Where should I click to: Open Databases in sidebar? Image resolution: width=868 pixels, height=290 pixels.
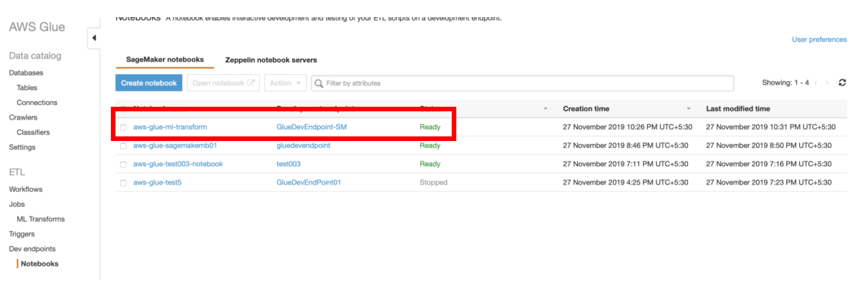click(x=26, y=73)
